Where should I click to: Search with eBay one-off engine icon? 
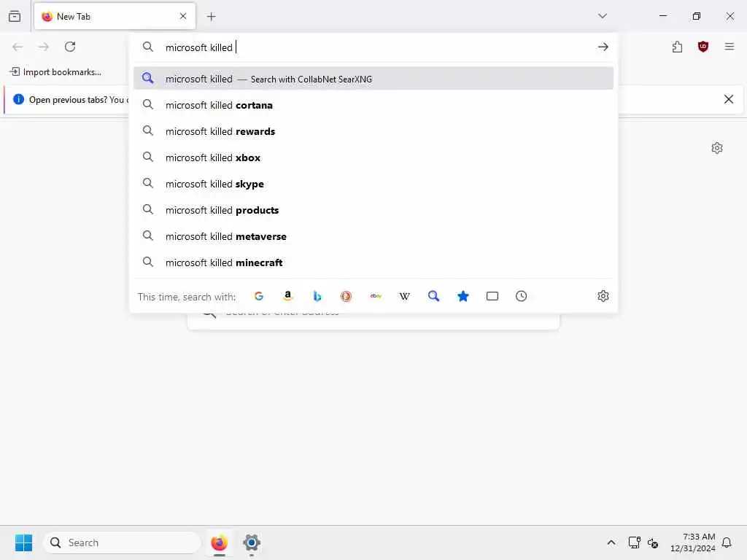tap(376, 296)
